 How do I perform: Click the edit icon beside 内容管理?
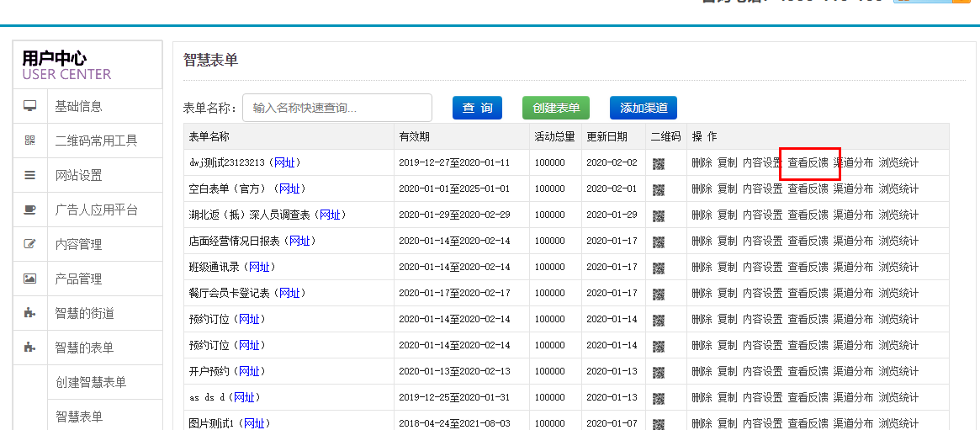[x=30, y=244]
